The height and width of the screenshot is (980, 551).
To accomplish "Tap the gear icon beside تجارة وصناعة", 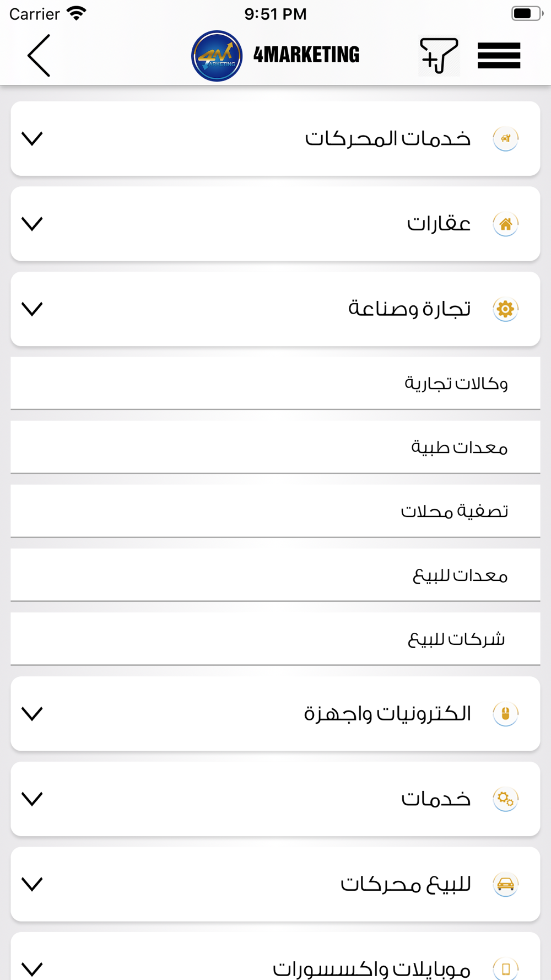I will [505, 309].
